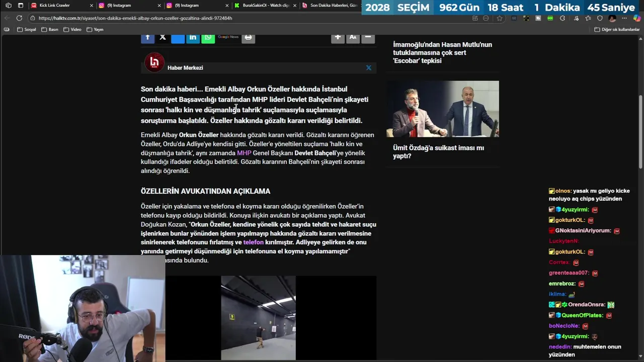
Task: Open the Basın bookmarks folder
Action: tap(50, 30)
